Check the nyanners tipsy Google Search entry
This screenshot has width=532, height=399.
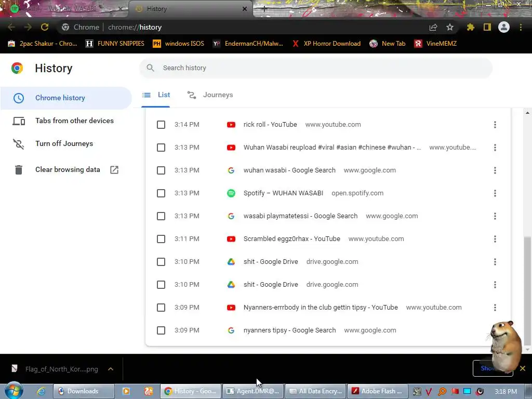pyautogui.click(x=161, y=330)
